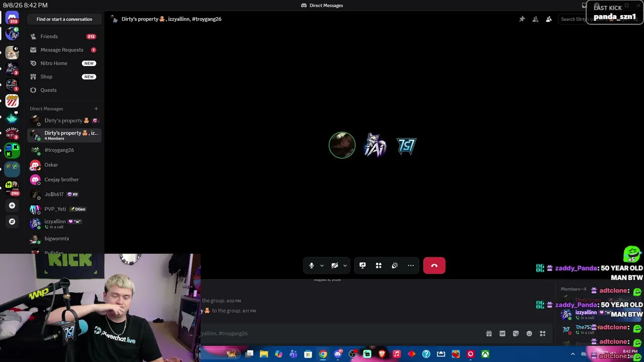
Task: Open microphone options dropdown arrow
Action: (x=322, y=265)
